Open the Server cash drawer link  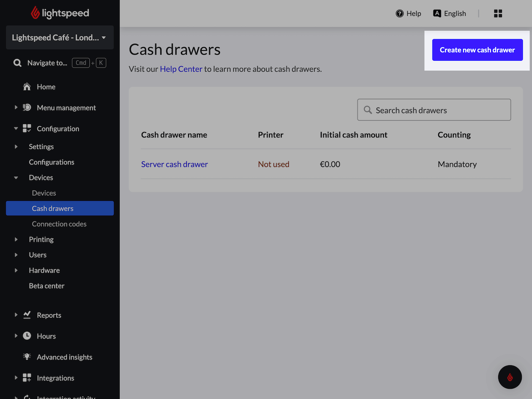(174, 164)
